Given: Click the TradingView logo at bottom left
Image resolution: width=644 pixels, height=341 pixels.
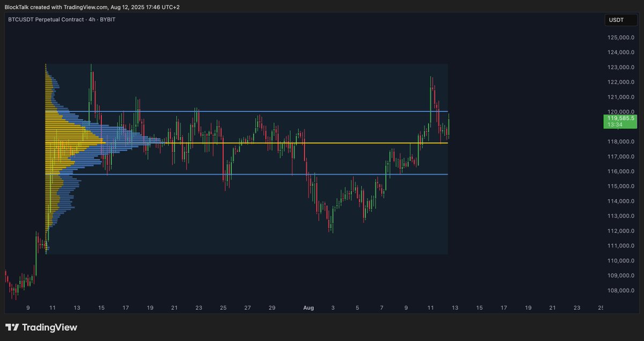Looking at the screenshot, I should 41,327.
